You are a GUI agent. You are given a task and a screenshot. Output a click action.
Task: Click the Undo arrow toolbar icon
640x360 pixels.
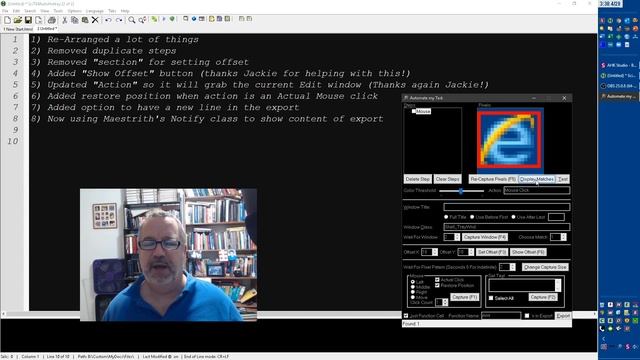click(x=108, y=20)
